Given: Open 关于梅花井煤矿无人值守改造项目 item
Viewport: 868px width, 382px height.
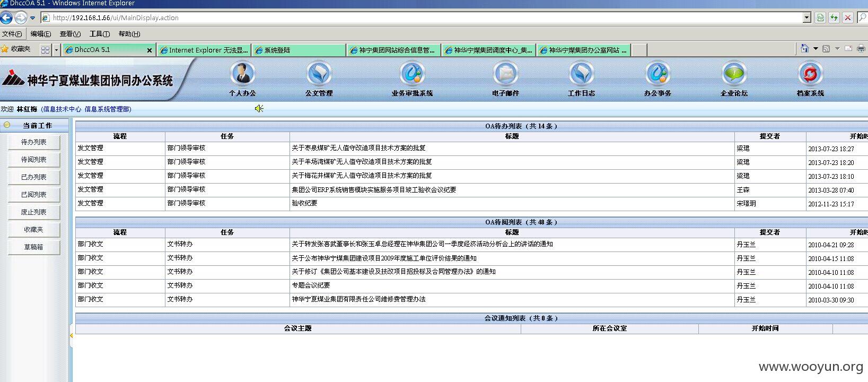Looking at the screenshot, I should tap(362, 176).
